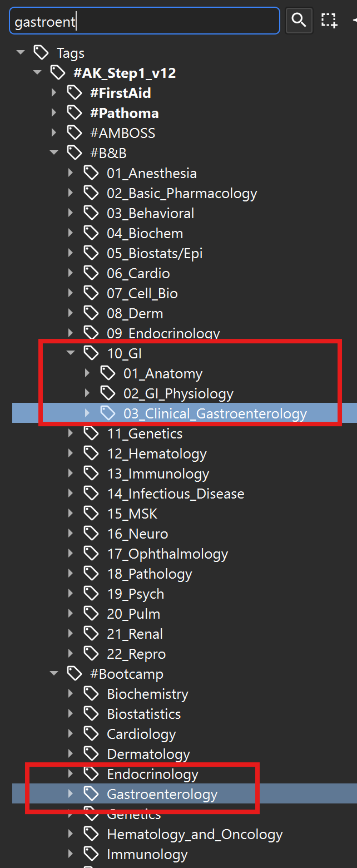Click the tag icon next to #FirstAid
The height and width of the screenshot is (868, 357).
[x=75, y=93]
